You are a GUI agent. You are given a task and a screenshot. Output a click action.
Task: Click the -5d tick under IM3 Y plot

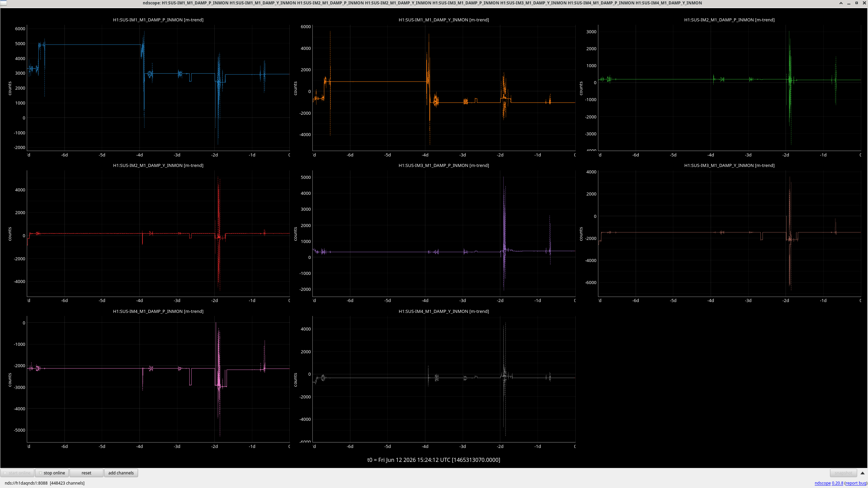pos(673,301)
